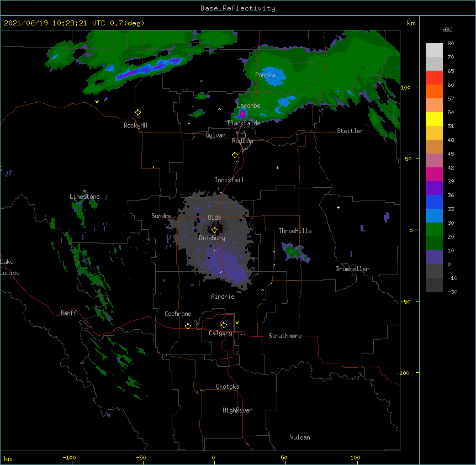Click the asterisk marker above Limestone label

click(x=85, y=191)
